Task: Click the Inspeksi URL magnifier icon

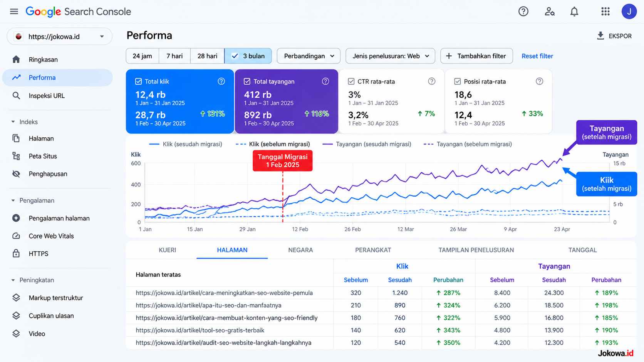Action: (x=16, y=95)
